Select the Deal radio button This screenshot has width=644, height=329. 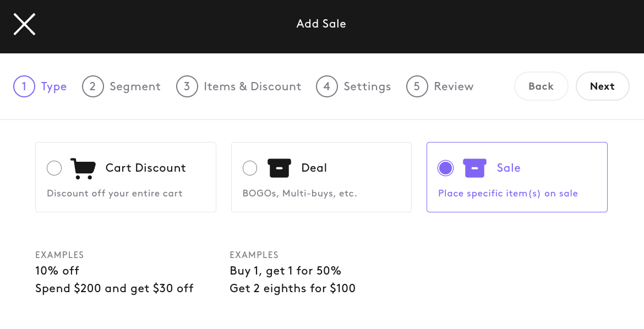coord(250,168)
